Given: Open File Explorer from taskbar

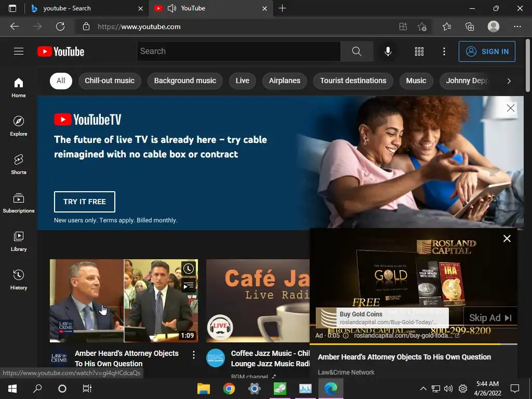Looking at the screenshot, I should click(204, 389).
